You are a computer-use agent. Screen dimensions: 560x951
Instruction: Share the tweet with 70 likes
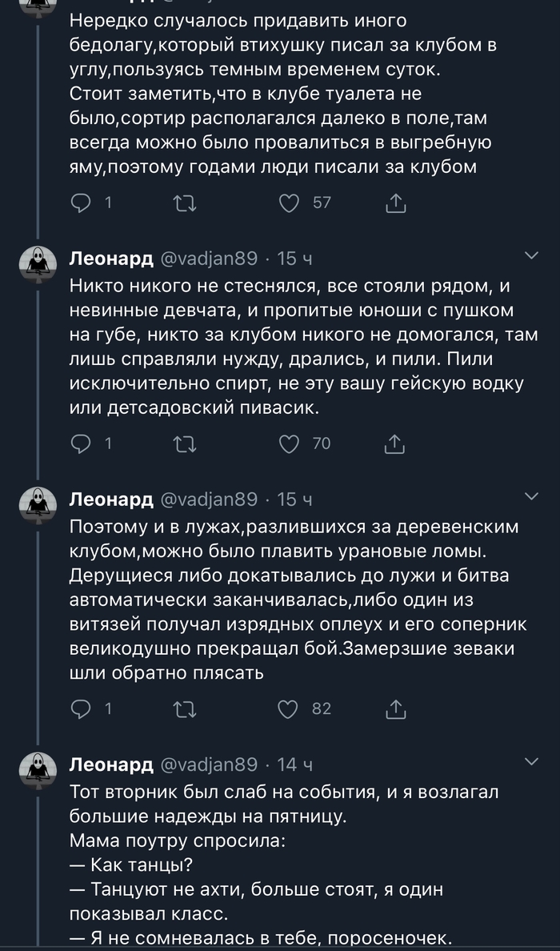coord(395,443)
